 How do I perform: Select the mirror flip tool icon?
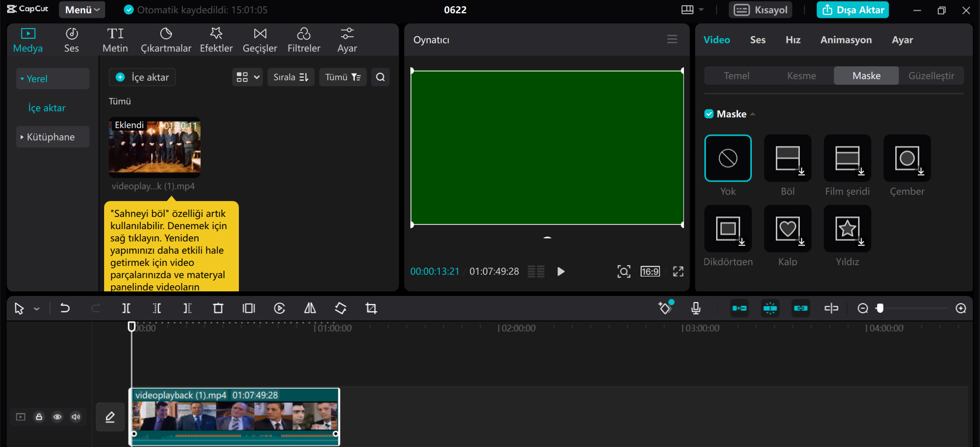[310, 308]
